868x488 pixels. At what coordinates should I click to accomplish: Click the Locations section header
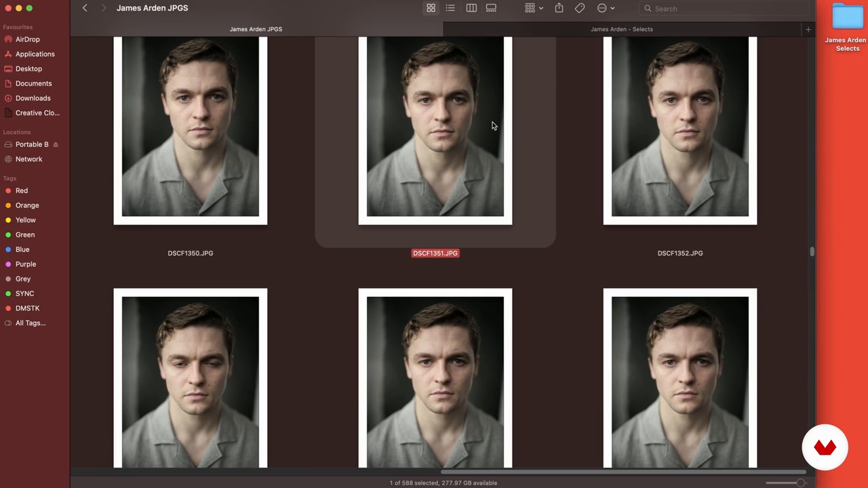pos(16,132)
